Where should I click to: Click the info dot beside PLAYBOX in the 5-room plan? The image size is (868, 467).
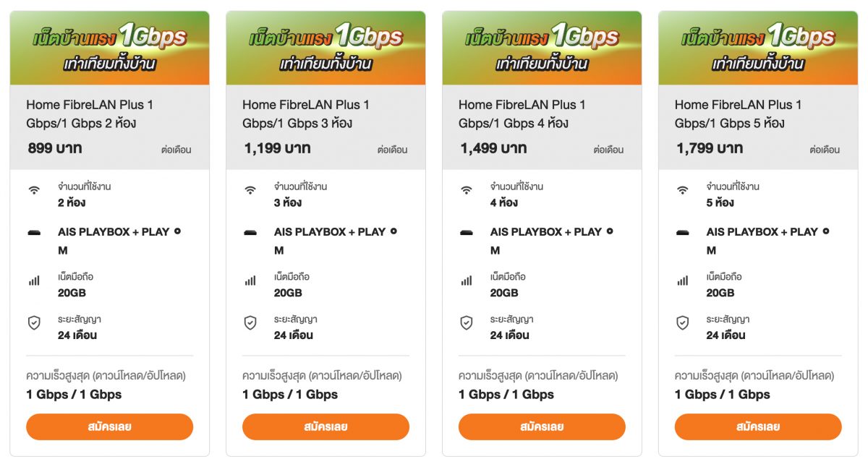point(825,231)
